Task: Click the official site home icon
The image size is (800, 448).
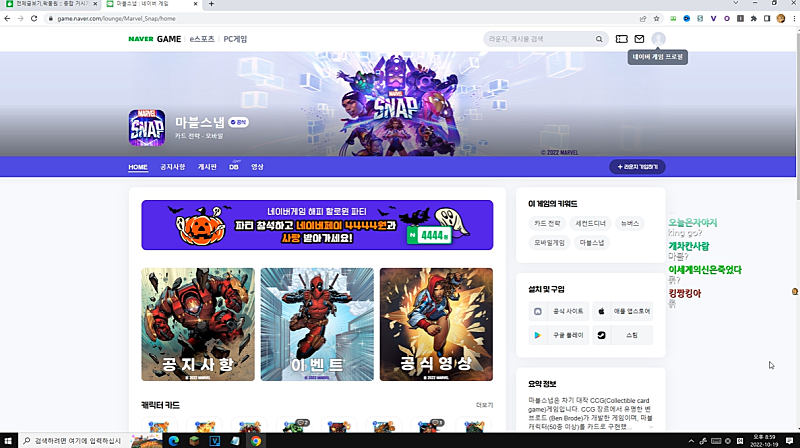Action: pos(538,311)
